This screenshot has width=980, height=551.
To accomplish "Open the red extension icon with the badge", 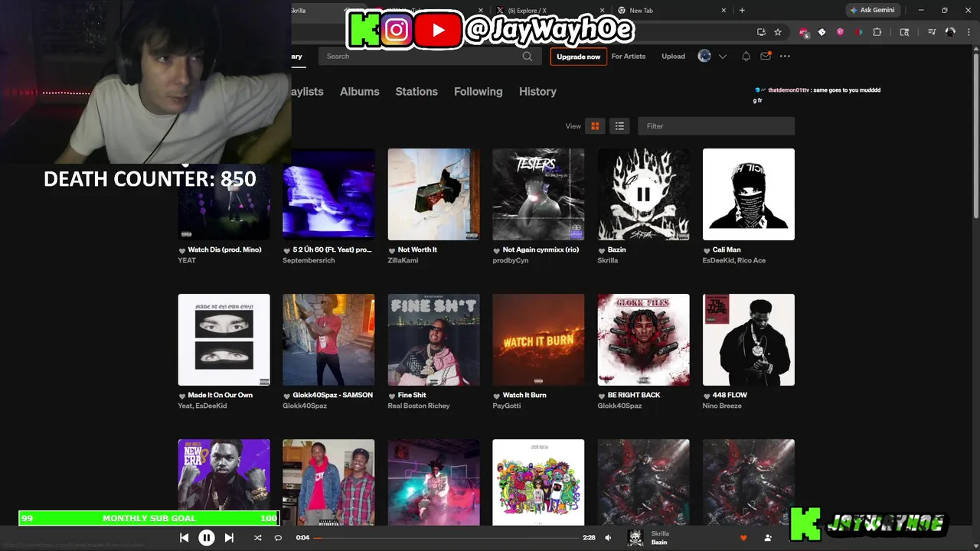I will pos(803,32).
